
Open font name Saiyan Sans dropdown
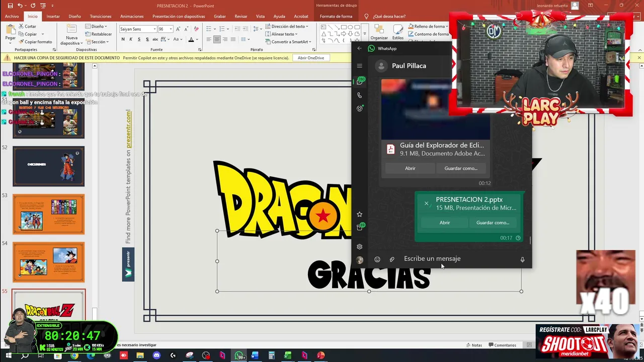click(154, 29)
